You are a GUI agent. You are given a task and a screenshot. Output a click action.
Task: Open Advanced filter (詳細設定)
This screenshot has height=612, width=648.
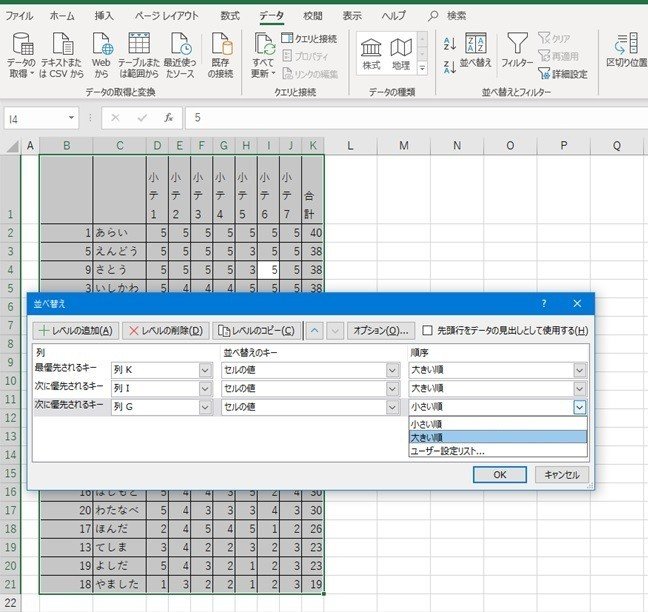[563, 74]
